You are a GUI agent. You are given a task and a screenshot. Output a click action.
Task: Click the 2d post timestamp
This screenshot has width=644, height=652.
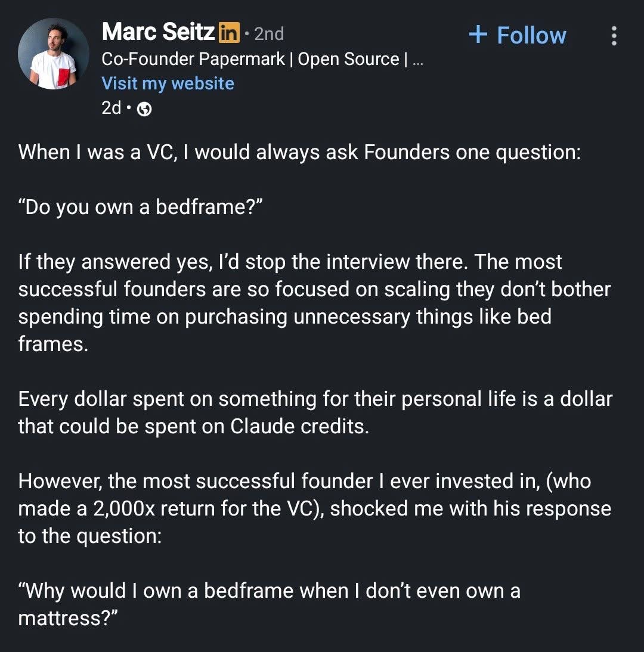click(112, 108)
